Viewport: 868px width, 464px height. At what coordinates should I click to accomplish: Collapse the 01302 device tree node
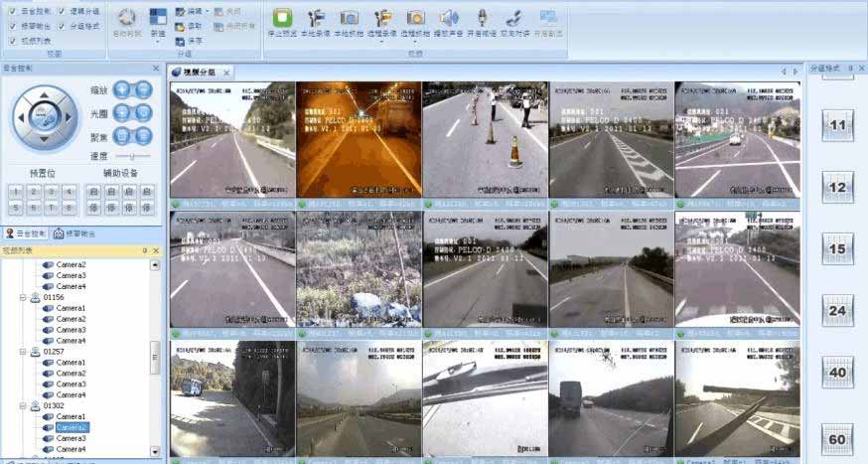pos(23,406)
